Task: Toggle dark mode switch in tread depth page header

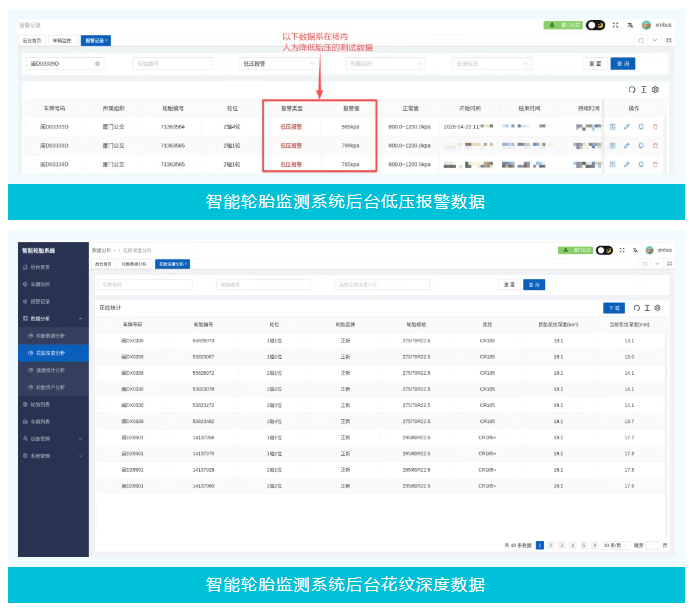Action: point(604,250)
